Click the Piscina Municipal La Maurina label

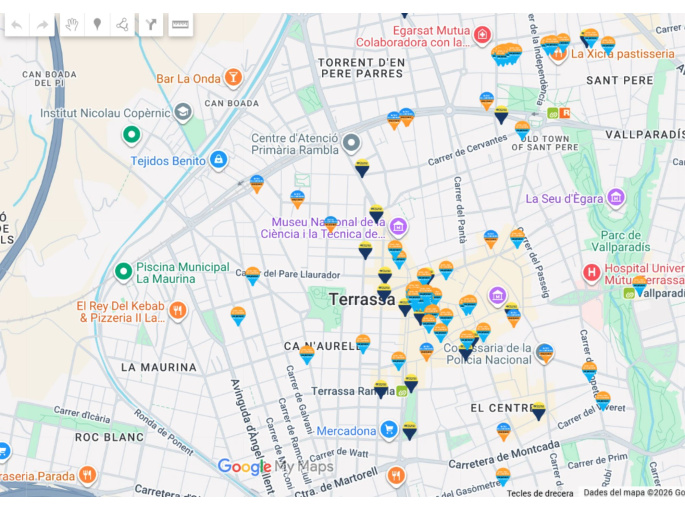pos(183,273)
